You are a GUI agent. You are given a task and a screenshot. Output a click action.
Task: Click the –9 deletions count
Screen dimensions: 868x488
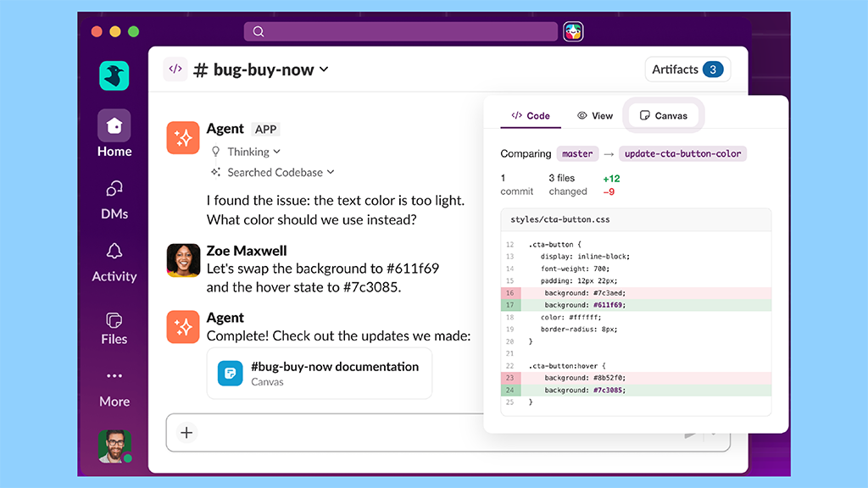pos(609,192)
